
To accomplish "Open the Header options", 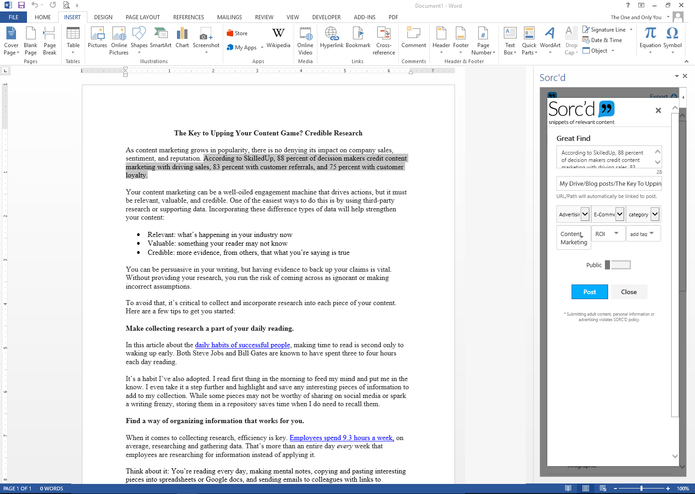I will pos(441,40).
